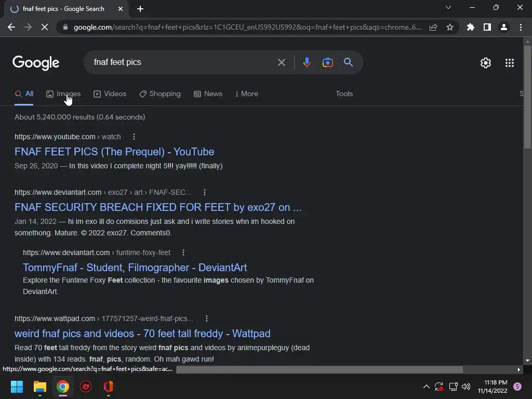Click the sync status tray icon
Viewport: 532px width, 399px height.
coord(438,387)
